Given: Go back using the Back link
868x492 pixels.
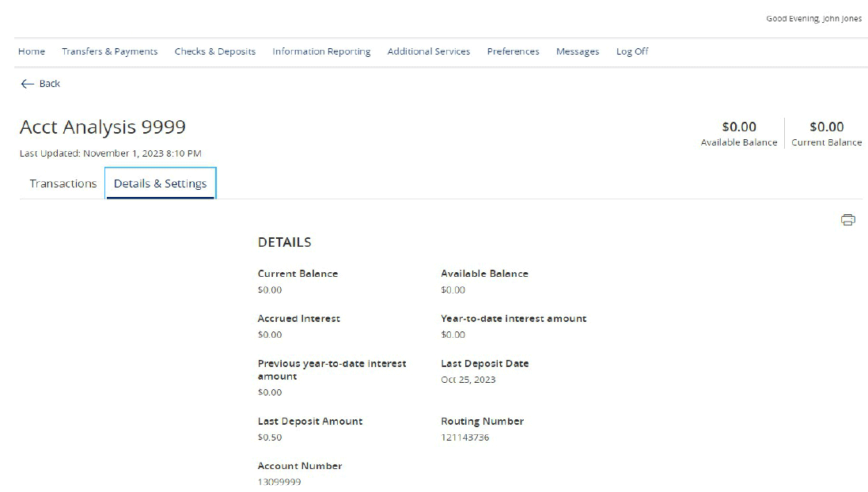Looking at the screenshot, I should (x=49, y=84).
